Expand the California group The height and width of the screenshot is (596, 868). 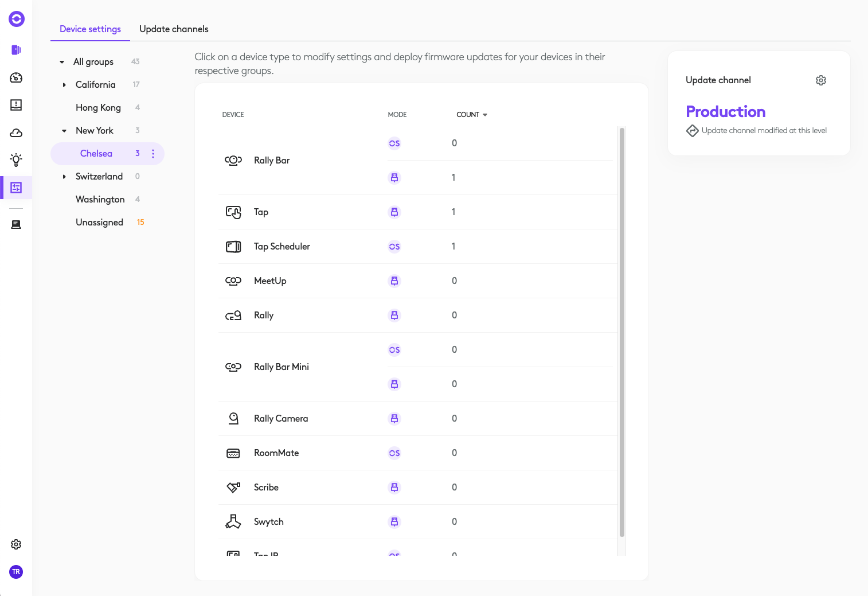pyautogui.click(x=64, y=85)
